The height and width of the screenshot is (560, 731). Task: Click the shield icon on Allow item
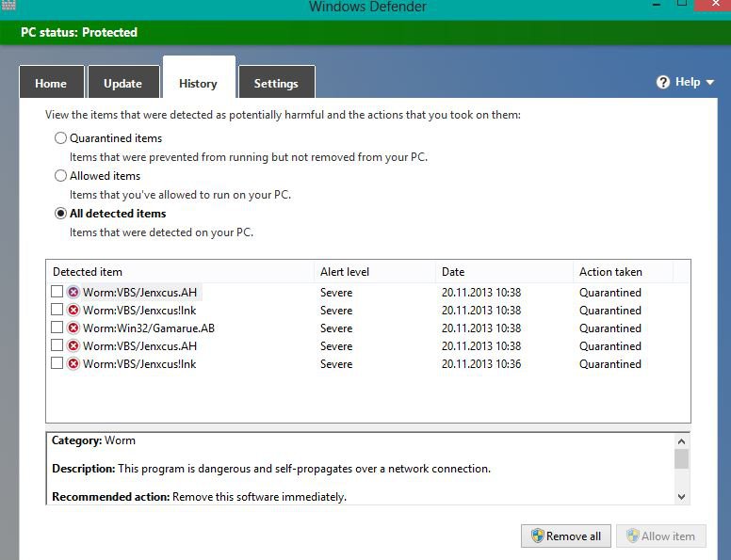(633, 536)
